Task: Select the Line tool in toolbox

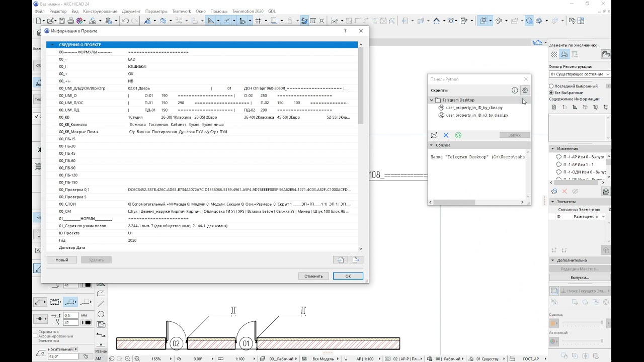Action: tap(101, 304)
